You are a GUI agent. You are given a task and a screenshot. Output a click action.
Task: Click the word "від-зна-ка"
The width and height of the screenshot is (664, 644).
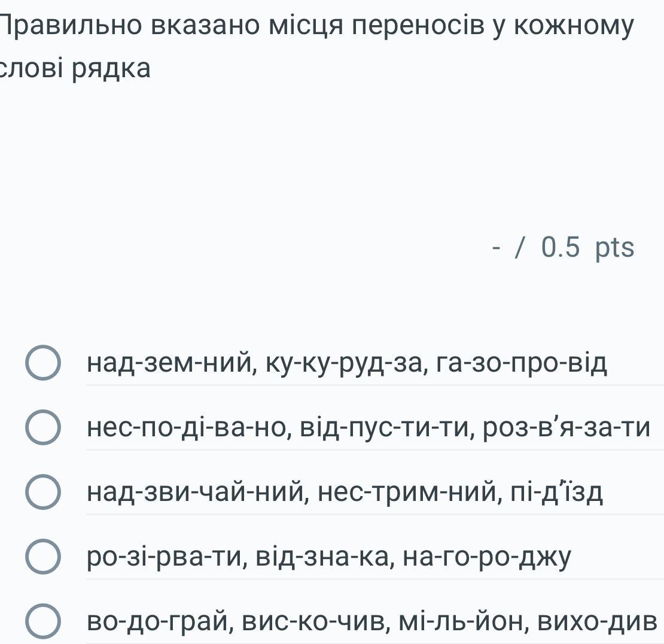(324, 557)
